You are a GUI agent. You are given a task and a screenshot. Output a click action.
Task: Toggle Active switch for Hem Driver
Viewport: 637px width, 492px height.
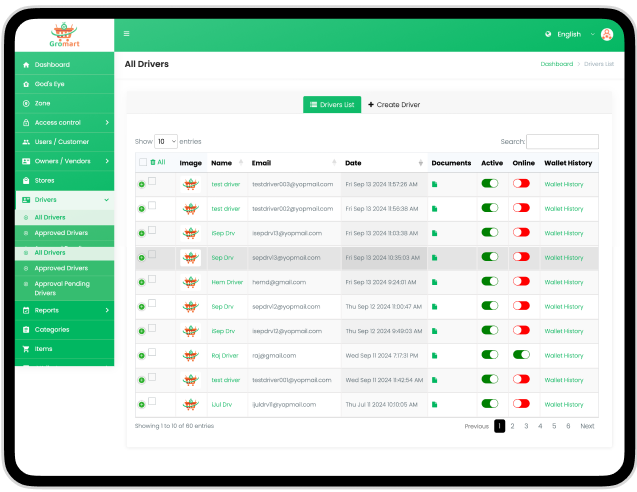[x=489, y=282]
